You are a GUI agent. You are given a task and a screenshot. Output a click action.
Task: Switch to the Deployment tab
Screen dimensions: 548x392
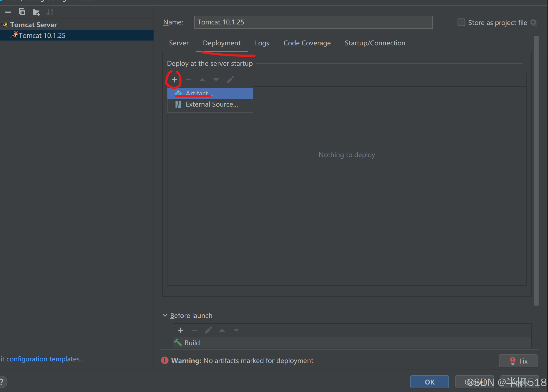click(222, 43)
